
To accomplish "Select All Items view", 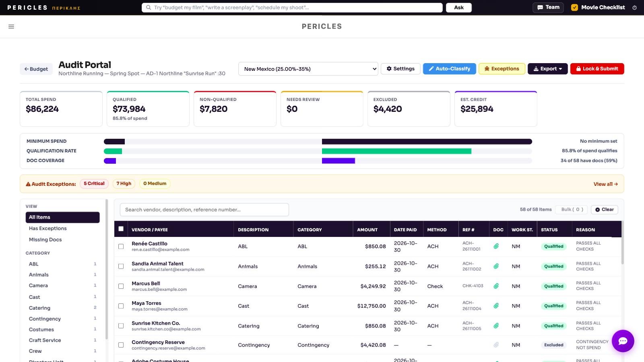I will (62, 217).
